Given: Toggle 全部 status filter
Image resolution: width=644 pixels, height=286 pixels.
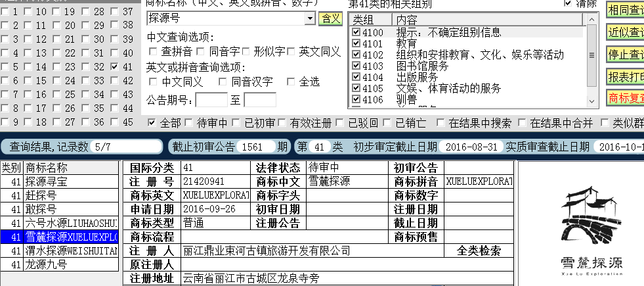Looking at the screenshot, I should point(152,123).
